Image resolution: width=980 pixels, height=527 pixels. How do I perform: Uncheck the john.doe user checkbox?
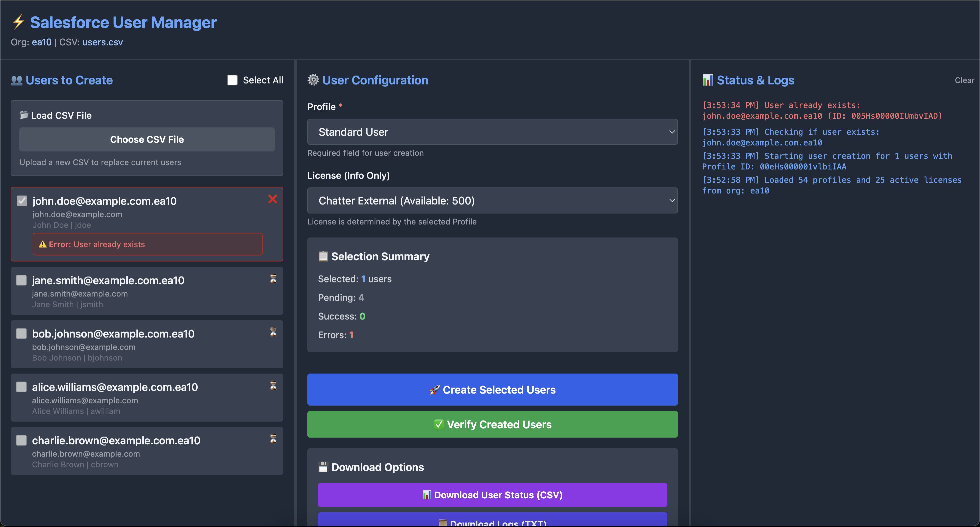pyautogui.click(x=22, y=201)
